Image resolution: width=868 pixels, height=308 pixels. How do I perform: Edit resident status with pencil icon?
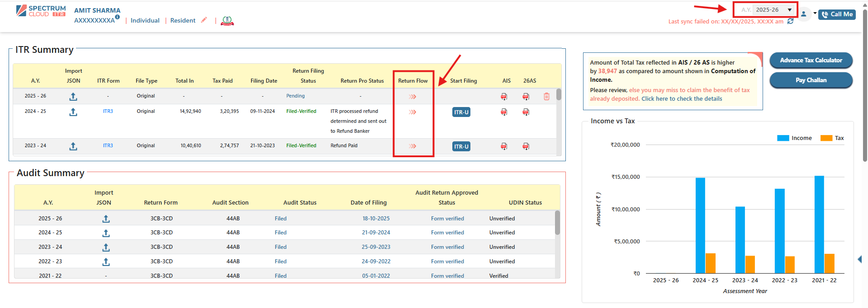coord(204,20)
